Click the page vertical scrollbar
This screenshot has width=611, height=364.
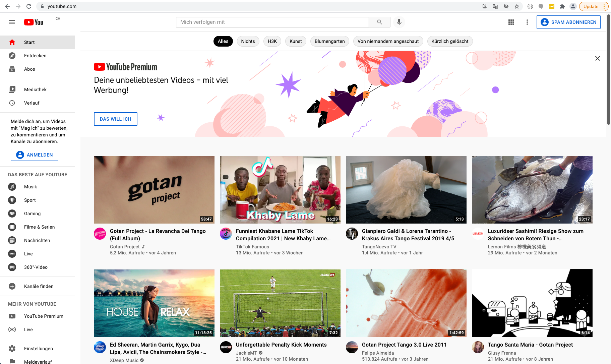(609, 70)
